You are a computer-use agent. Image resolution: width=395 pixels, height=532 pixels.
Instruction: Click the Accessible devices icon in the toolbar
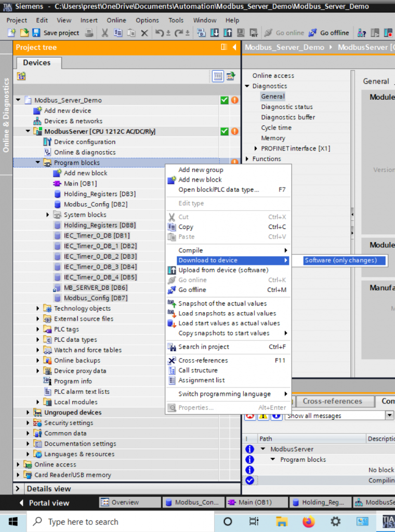[362, 33]
